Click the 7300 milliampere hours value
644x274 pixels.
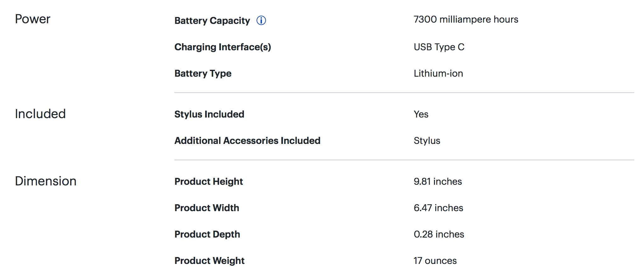(x=466, y=19)
